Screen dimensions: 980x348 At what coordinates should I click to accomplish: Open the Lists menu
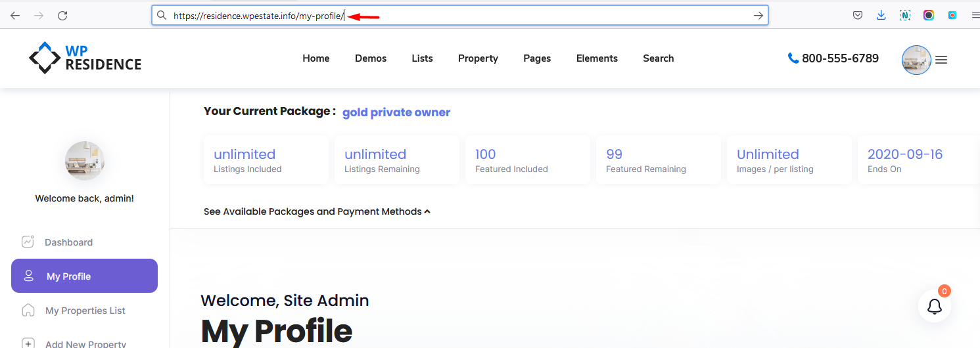coord(423,58)
